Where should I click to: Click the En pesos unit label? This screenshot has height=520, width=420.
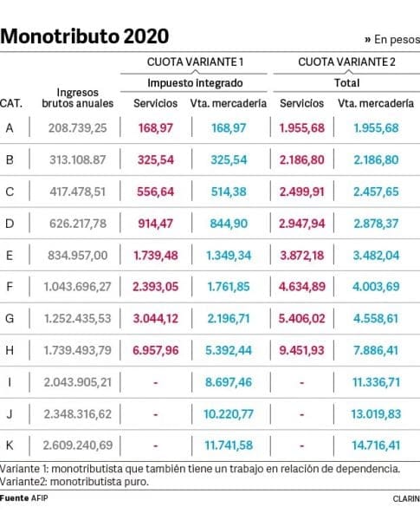click(x=392, y=40)
